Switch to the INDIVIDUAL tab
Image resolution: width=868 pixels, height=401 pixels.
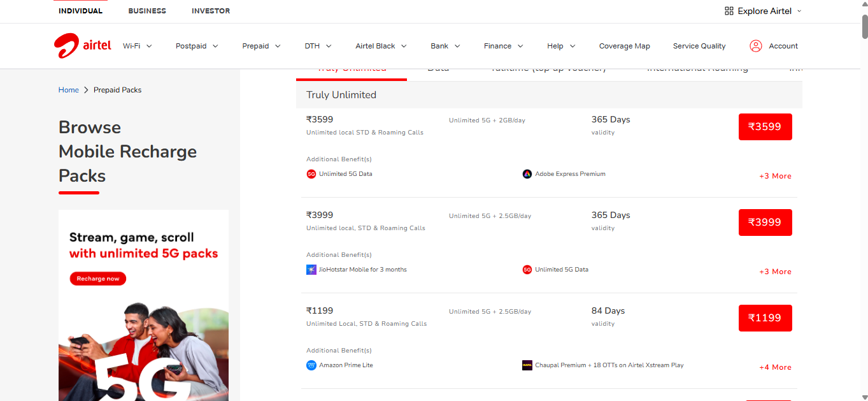[x=80, y=11]
